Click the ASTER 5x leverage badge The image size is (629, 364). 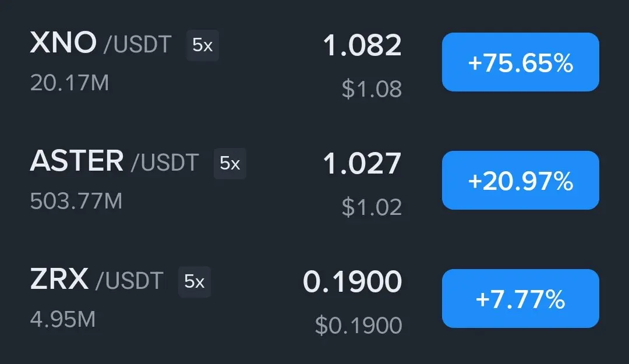tap(230, 163)
